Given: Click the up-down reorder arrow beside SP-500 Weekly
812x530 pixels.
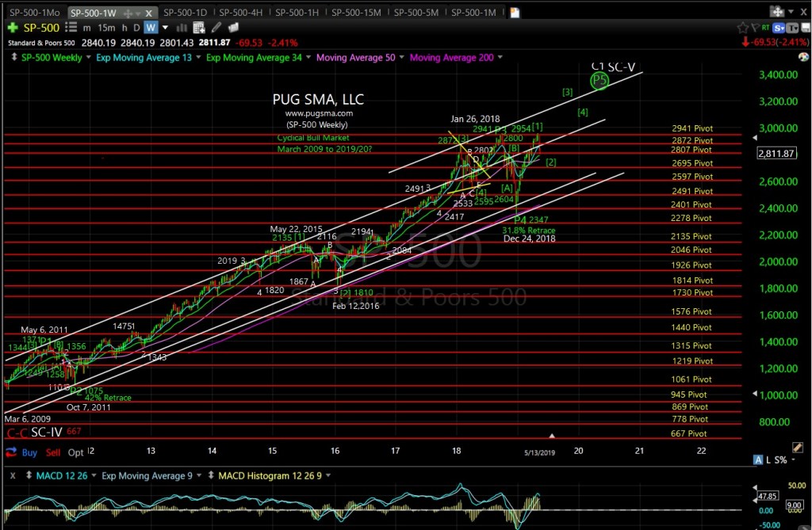Looking at the screenshot, I should click(x=14, y=57).
